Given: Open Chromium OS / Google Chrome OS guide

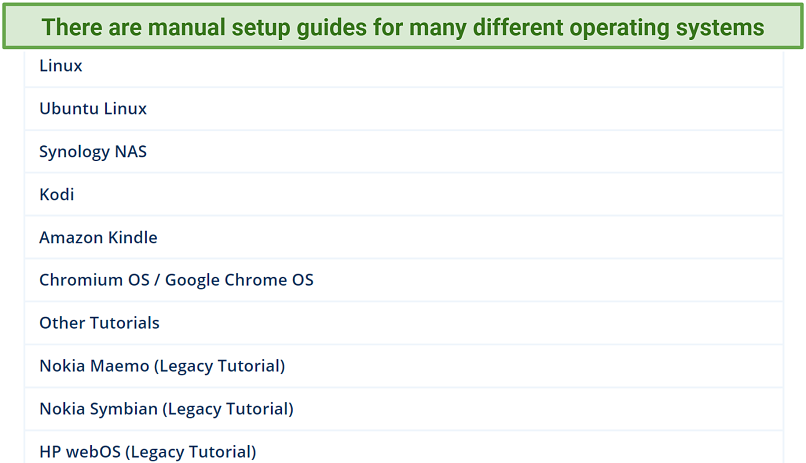Looking at the screenshot, I should [404, 280].
